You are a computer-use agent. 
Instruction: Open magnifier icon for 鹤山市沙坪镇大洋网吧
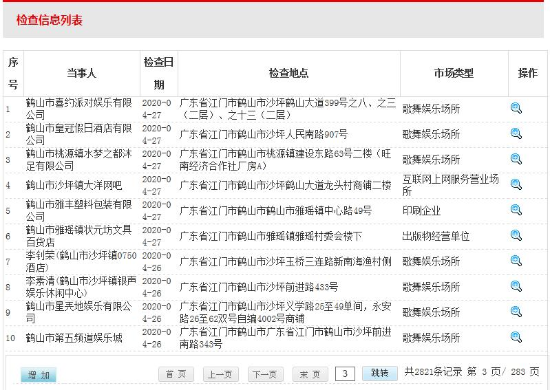click(516, 184)
